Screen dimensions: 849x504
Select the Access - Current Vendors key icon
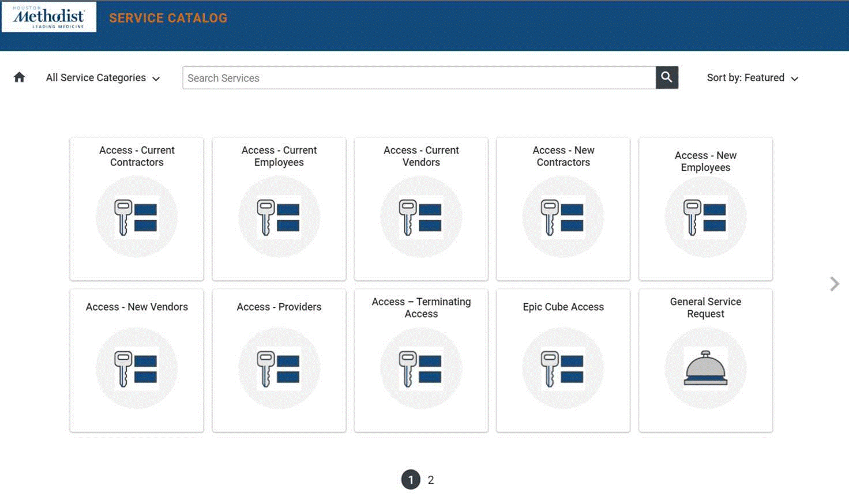[x=420, y=217]
